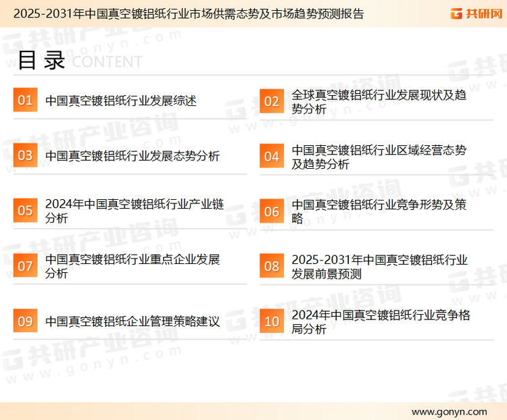Click the orange 03 number badge
The width and height of the screenshot is (507, 420).
[x=25, y=155]
